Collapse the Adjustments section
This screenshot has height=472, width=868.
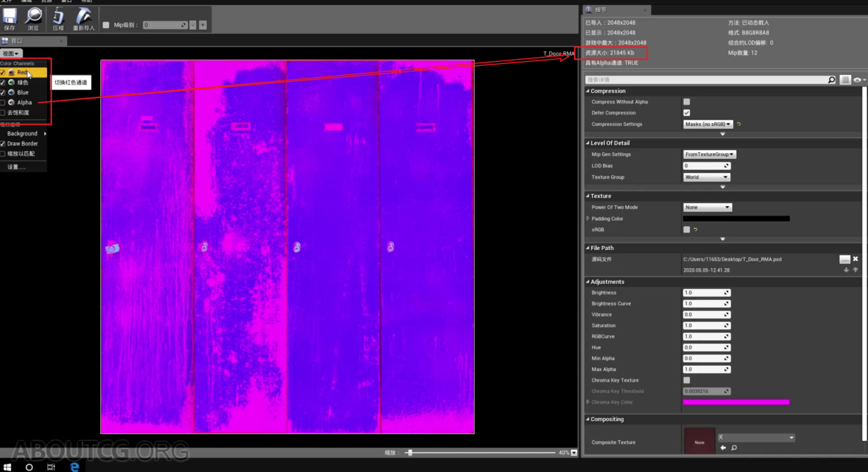click(x=587, y=281)
